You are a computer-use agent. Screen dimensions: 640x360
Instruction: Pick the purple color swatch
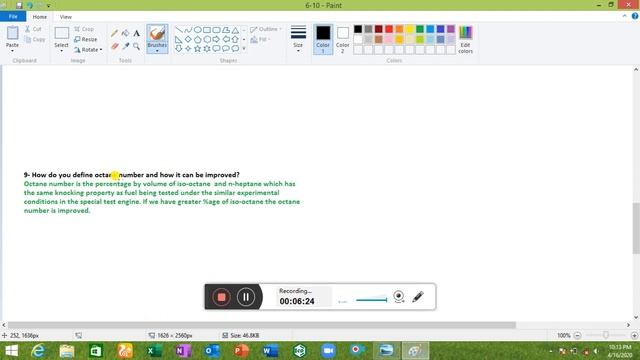coord(451,29)
